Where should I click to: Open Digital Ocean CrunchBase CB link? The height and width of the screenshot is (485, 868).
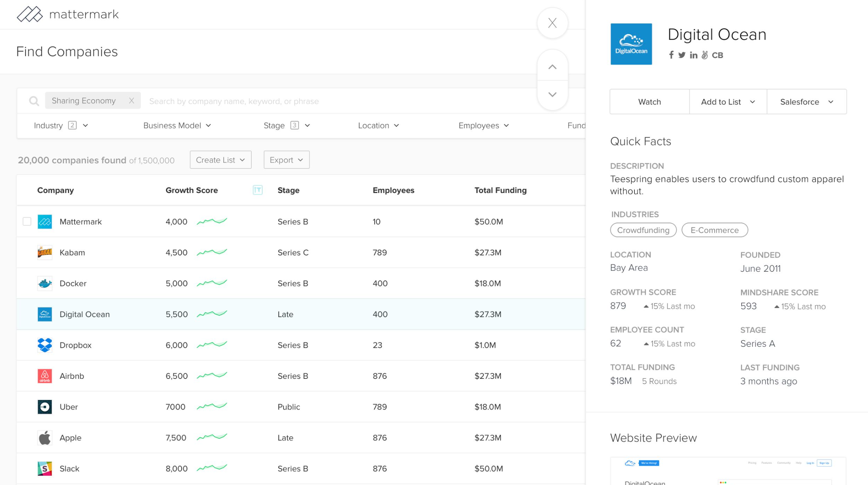(717, 55)
